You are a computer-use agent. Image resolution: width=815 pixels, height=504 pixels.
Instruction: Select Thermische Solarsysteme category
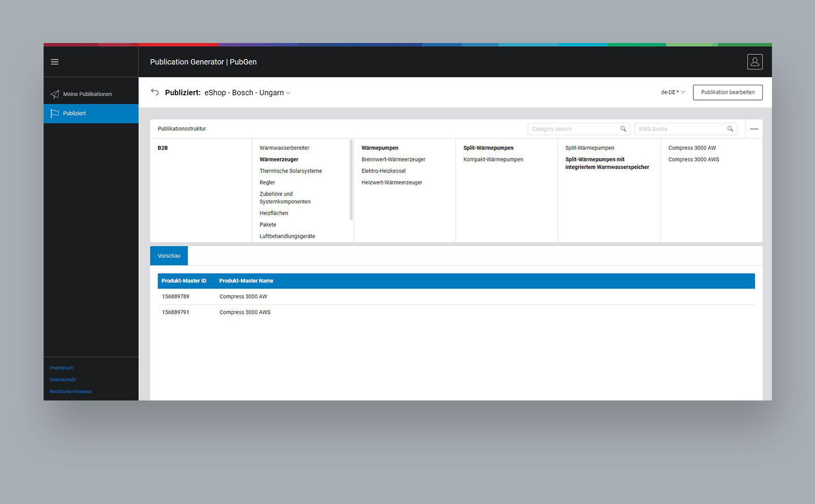[x=291, y=171]
